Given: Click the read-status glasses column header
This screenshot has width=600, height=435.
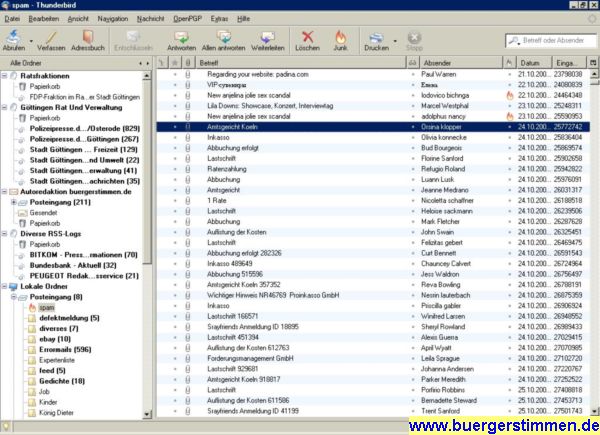Looking at the screenshot, I should [412, 63].
